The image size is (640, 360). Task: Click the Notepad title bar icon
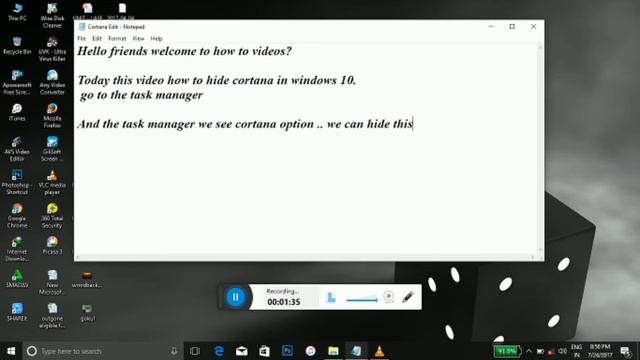82,27
